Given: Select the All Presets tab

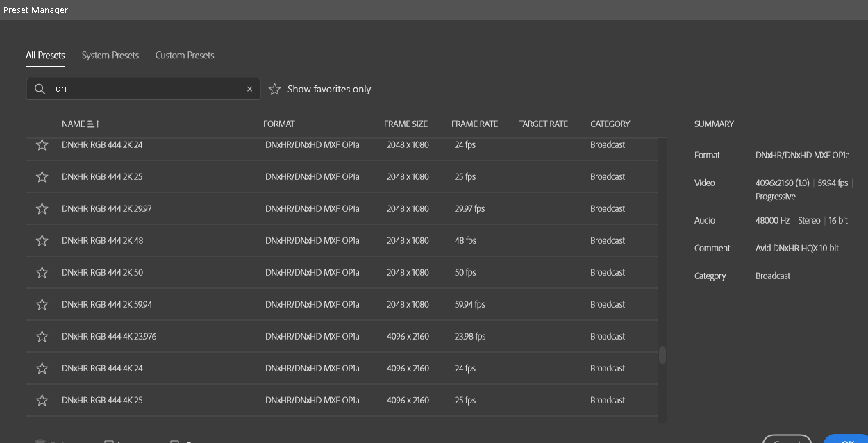Looking at the screenshot, I should click(x=45, y=55).
